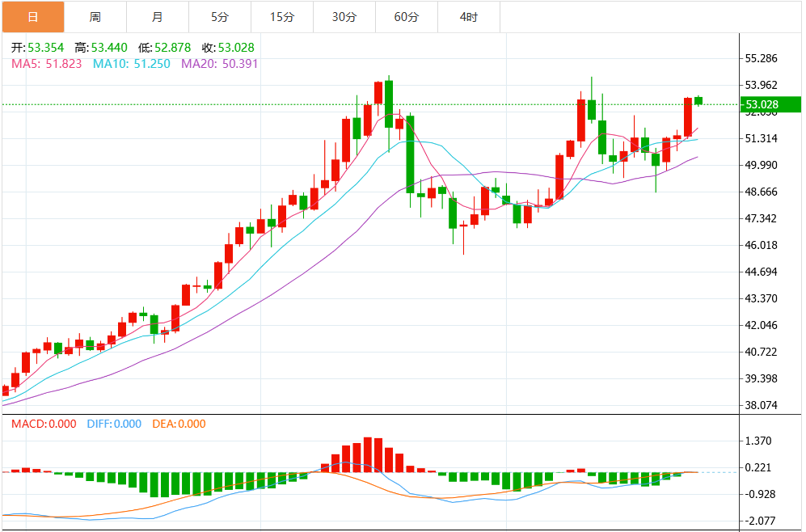Click the 55.286 price axis label
The height and width of the screenshot is (532, 806).
[762, 58]
